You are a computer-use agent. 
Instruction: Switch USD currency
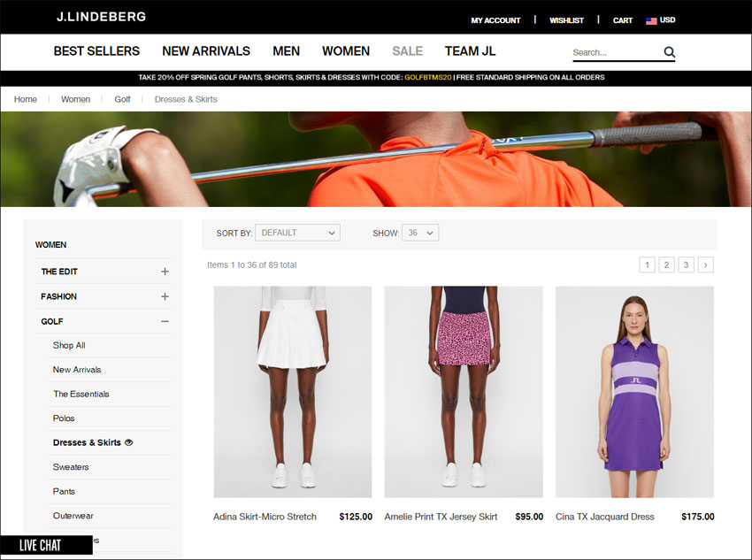coord(667,20)
